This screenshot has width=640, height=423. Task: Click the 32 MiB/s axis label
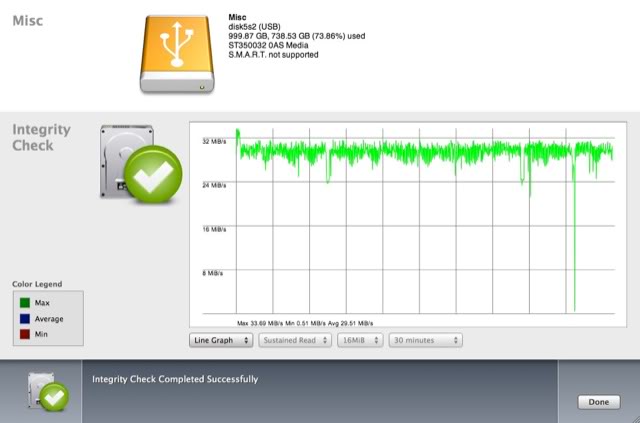click(214, 142)
